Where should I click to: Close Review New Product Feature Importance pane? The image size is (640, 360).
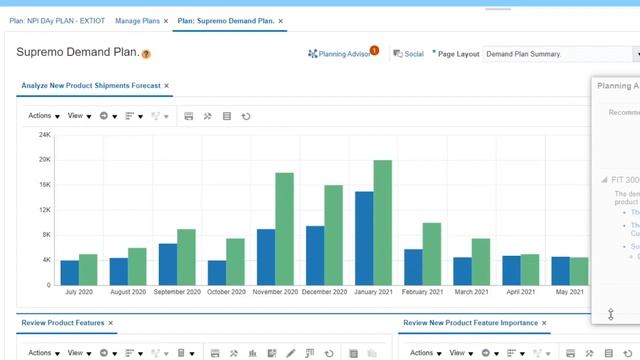coord(544,323)
